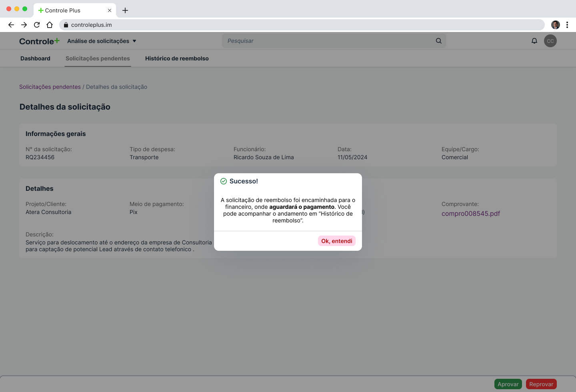Click the search magnifier icon
The image size is (576, 392).
click(438, 41)
